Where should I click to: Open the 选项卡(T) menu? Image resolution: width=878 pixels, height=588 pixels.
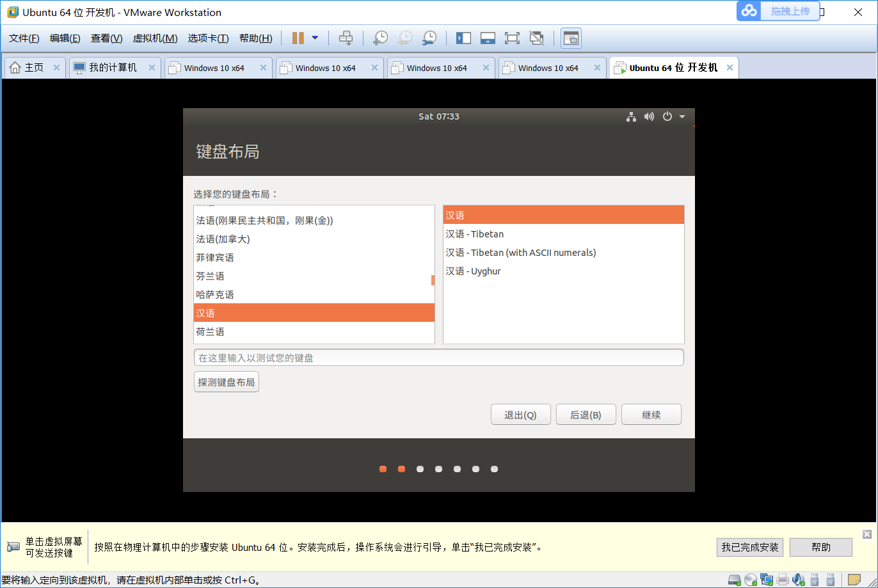208,38
